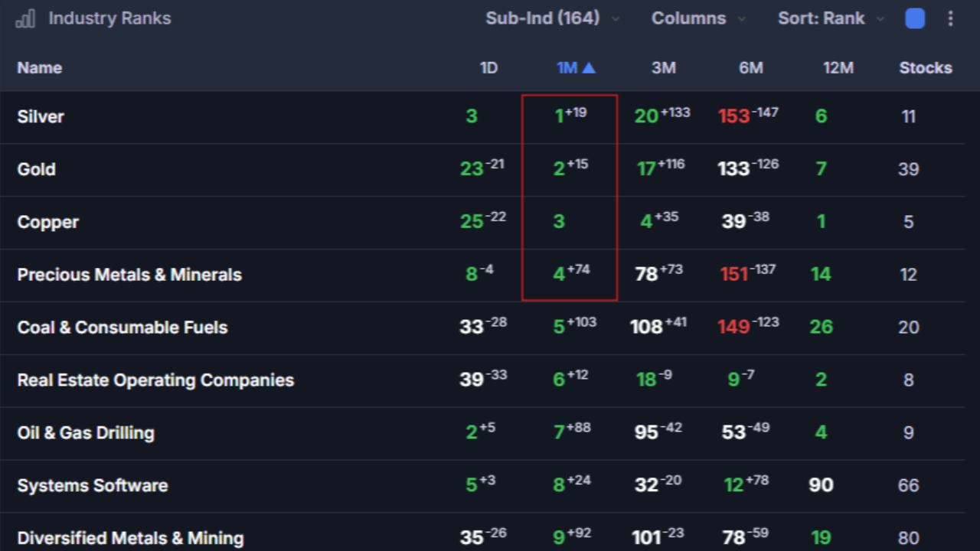Viewport: 980px width, 551px height.
Task: Sort table by 12M column header
Action: [x=838, y=68]
